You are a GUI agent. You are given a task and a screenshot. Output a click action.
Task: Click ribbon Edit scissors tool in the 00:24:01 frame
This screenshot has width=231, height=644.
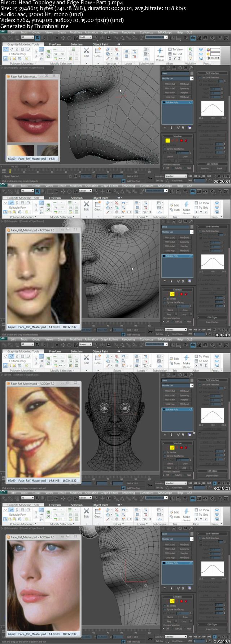(86, 513)
